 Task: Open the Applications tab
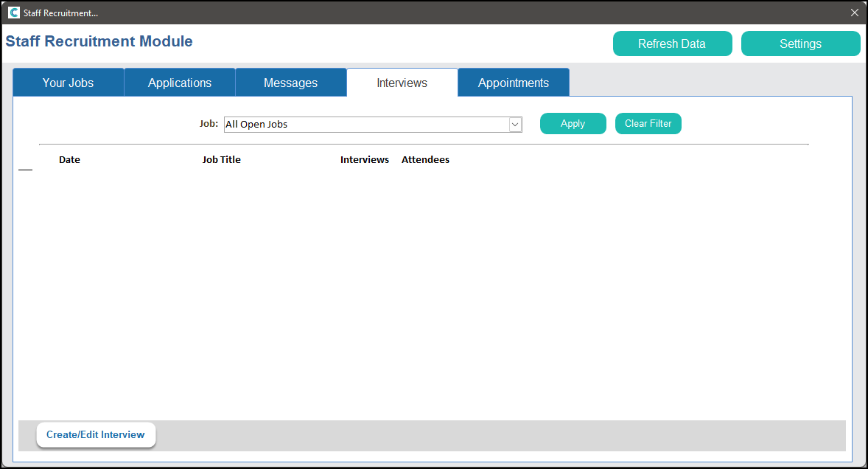(180, 83)
